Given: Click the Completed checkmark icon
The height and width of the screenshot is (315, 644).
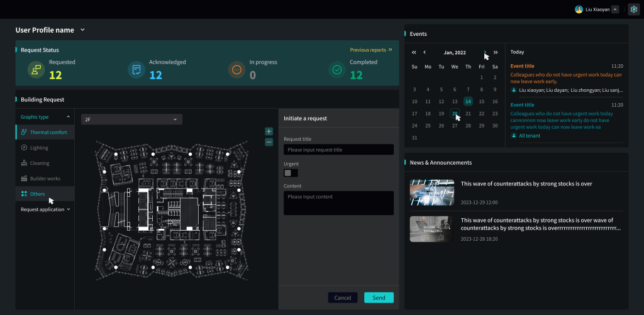Looking at the screenshot, I should pyautogui.click(x=337, y=69).
